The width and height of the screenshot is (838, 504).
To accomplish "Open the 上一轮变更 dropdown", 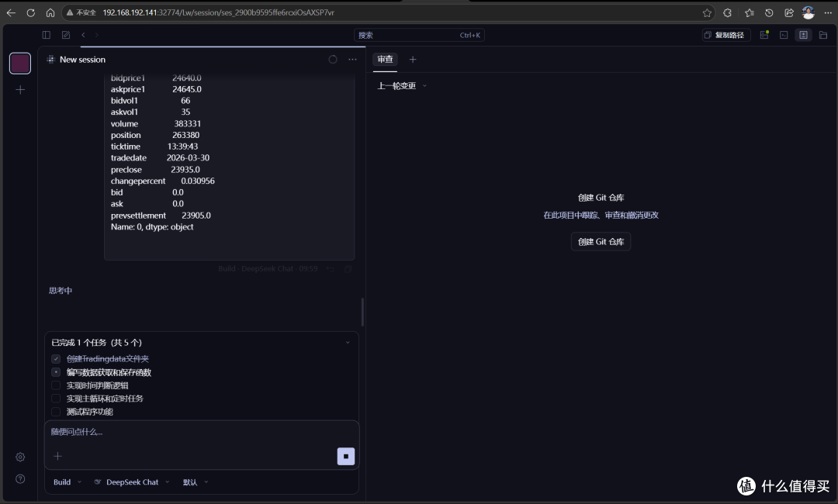I will (x=402, y=85).
